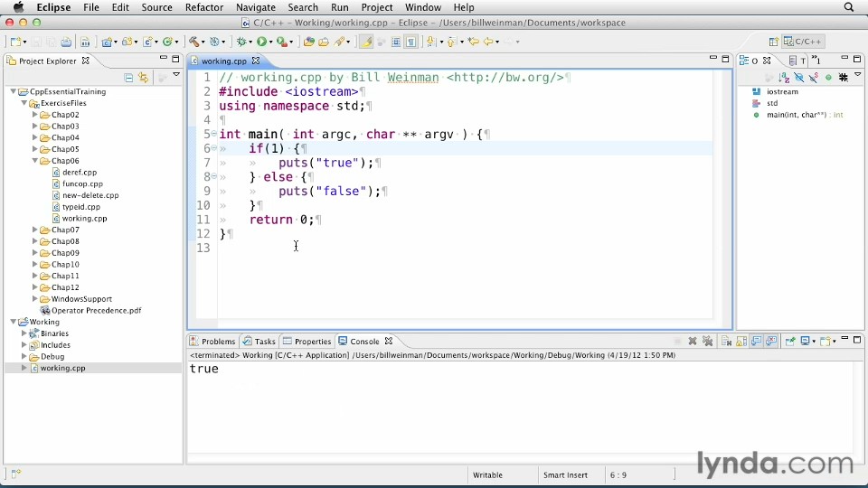Click Pin Console icon
868x488 pixels.
pyautogui.click(x=790, y=341)
